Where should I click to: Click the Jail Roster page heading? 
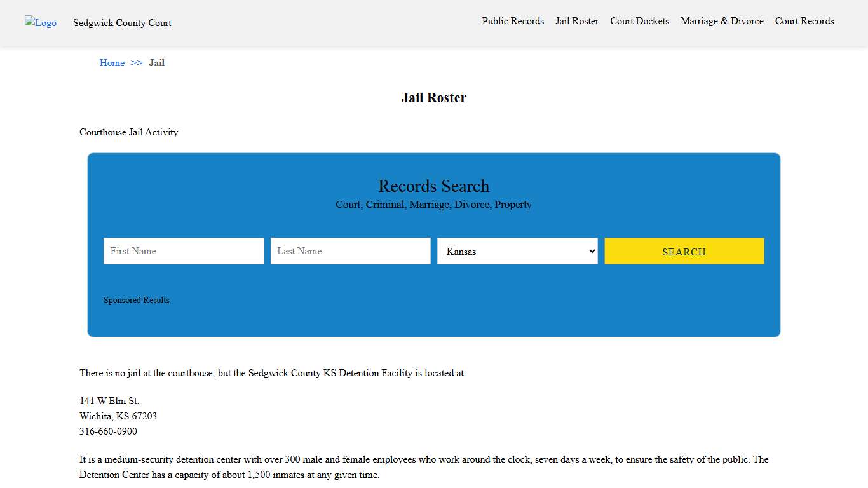[434, 98]
